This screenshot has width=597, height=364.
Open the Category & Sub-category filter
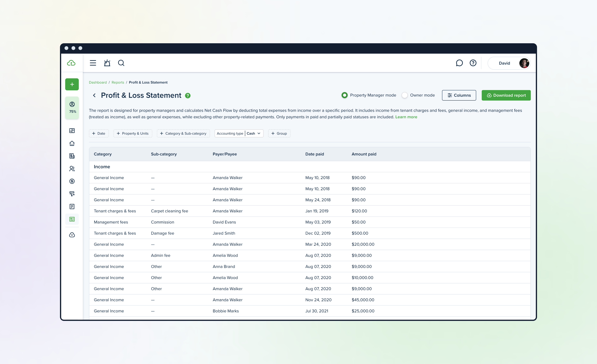(x=183, y=133)
